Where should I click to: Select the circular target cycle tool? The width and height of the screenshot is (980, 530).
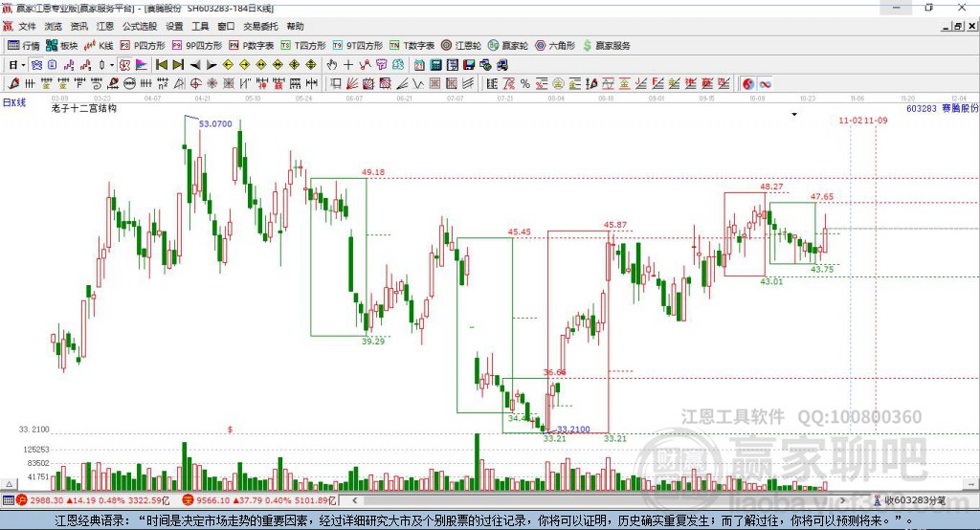[x=195, y=84]
